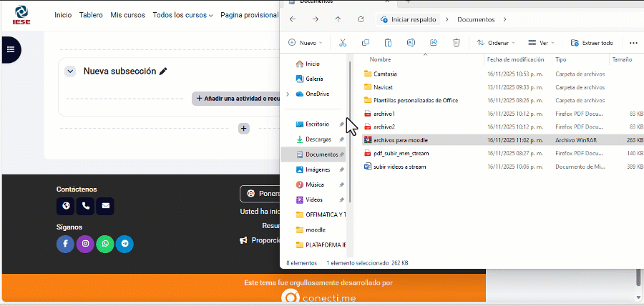Image resolution: width=644 pixels, height=306 pixels.
Task: Open the Facebook social icon
Action: click(x=65, y=244)
